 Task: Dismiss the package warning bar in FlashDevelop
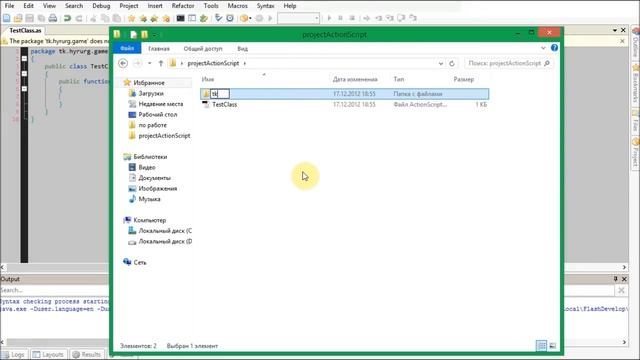(x=622, y=41)
